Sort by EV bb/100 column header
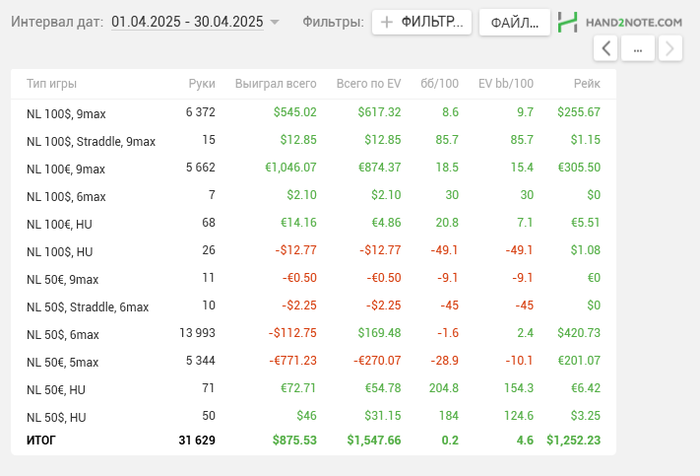700x476 pixels. point(506,85)
